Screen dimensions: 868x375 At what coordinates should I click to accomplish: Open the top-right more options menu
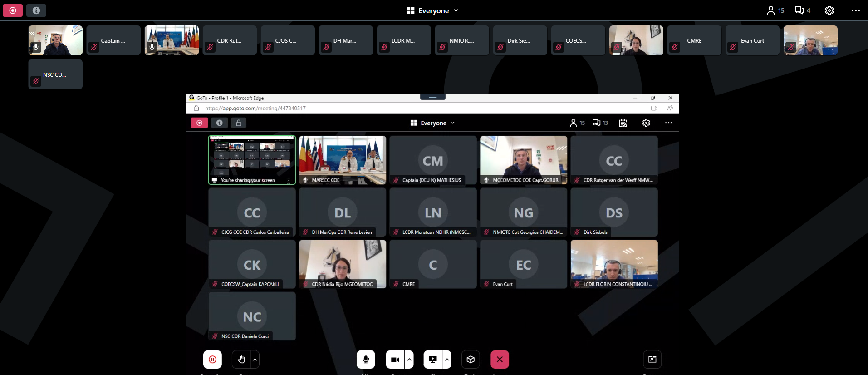click(x=855, y=10)
